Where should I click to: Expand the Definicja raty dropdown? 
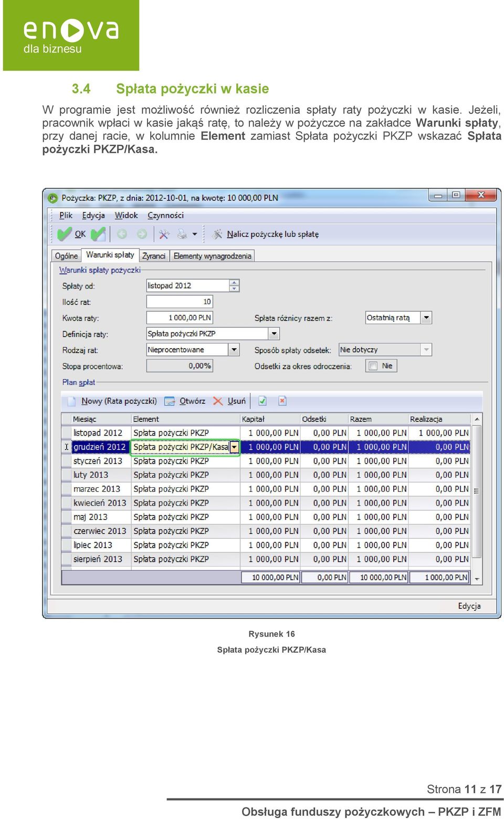(x=274, y=334)
